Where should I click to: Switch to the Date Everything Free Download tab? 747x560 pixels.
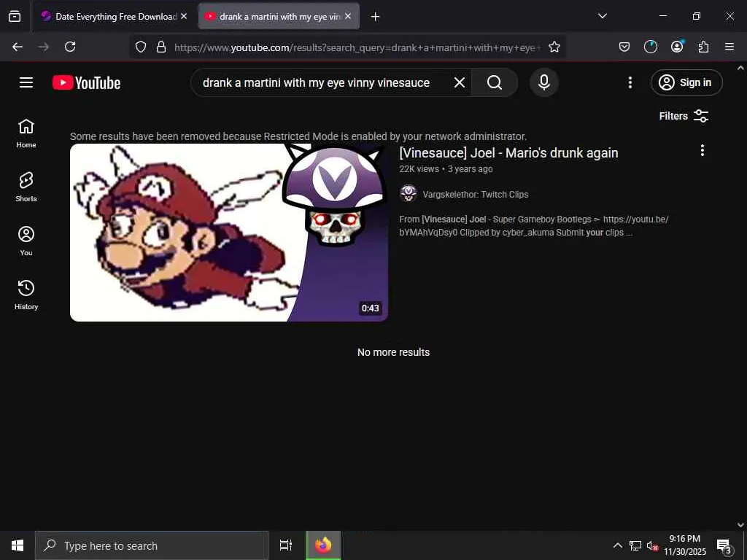coord(115,17)
